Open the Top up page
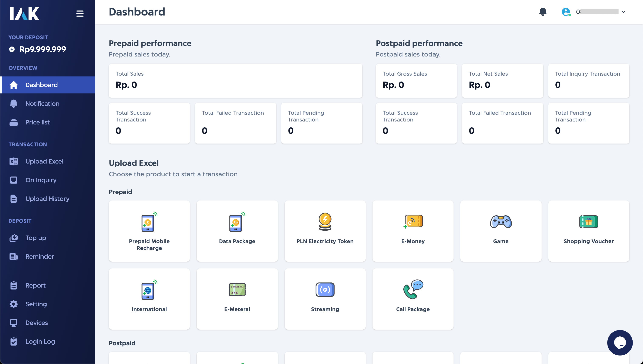Screen dimensions: 643x364 48,238
